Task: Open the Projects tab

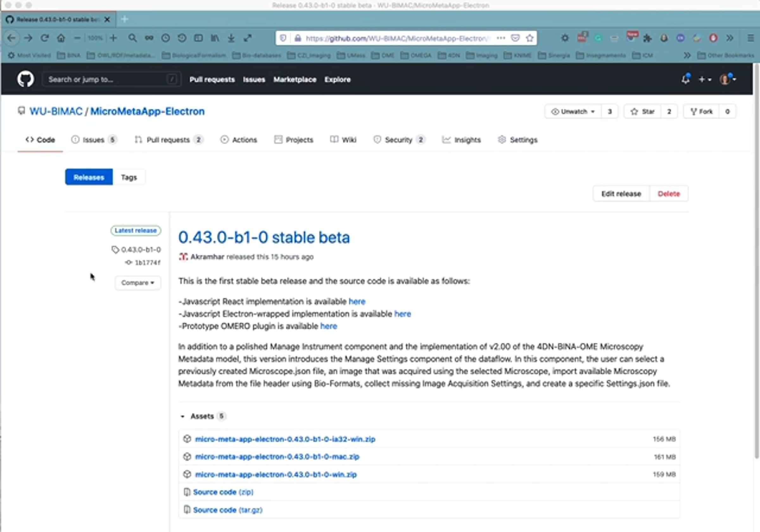Action: [x=294, y=140]
